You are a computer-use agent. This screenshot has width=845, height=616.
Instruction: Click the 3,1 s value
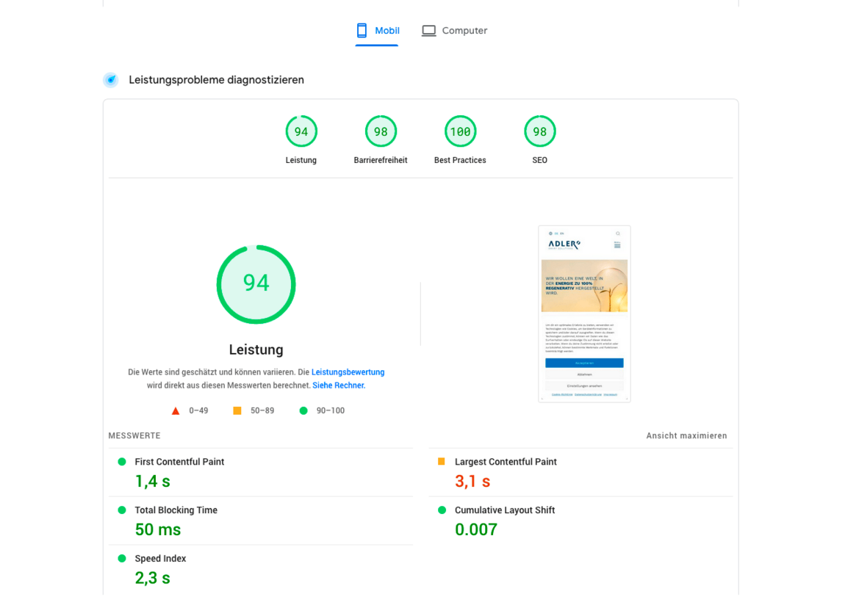click(472, 482)
